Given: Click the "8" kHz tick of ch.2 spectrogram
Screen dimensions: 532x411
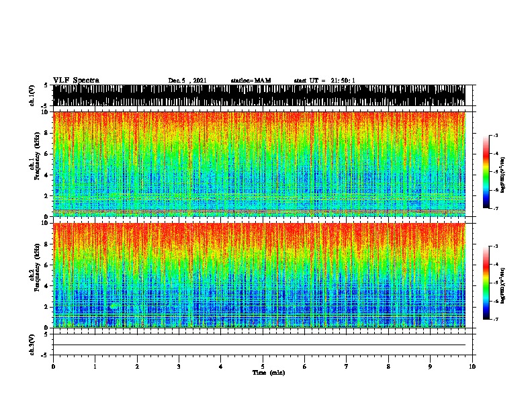Looking at the screenshot, I should tap(46, 244).
